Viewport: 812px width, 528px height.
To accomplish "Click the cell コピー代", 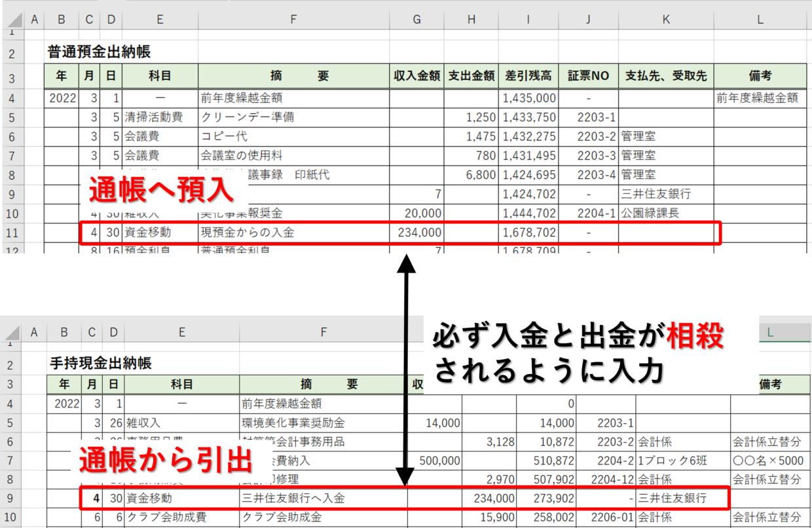I will pos(293,137).
